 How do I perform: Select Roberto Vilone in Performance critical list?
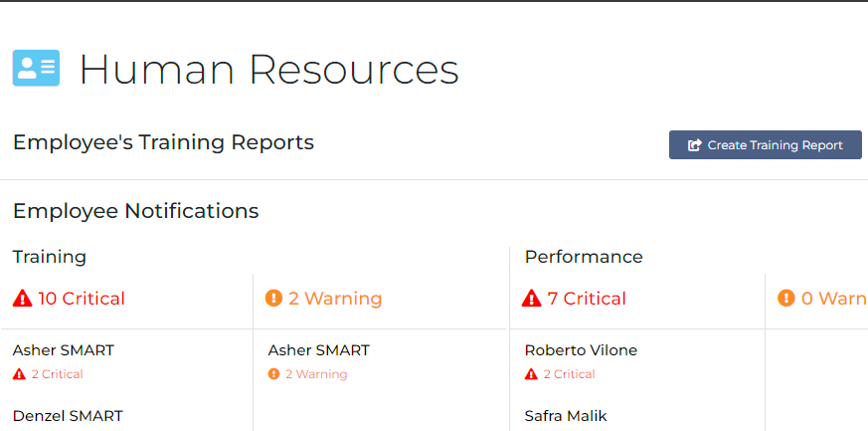[581, 350]
